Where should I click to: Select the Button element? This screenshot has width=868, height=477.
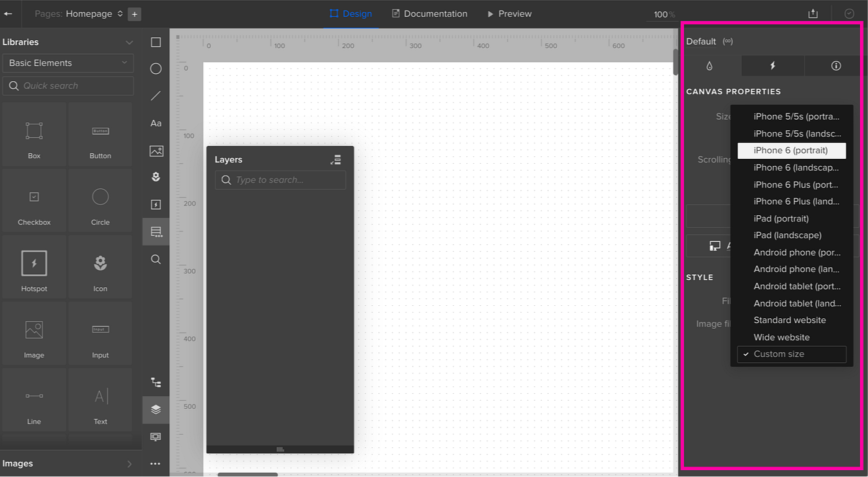[100, 134]
